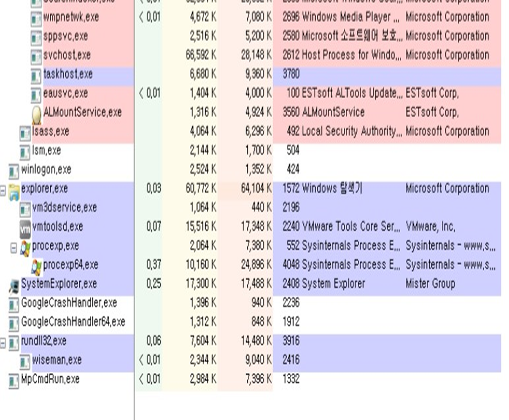The width and height of the screenshot is (509, 420).
Task: Click the 66,592 K value of svchost.exe
Action: pos(201,55)
